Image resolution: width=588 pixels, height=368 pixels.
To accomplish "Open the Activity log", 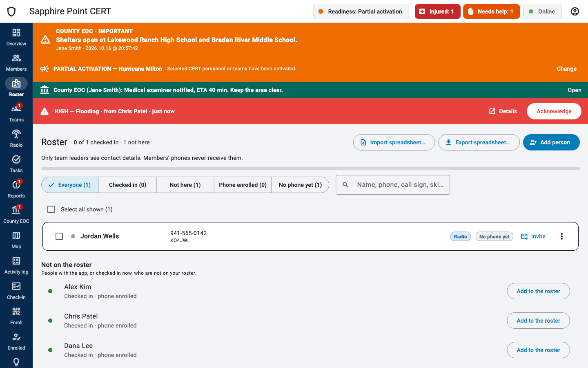I will pyautogui.click(x=16, y=265).
